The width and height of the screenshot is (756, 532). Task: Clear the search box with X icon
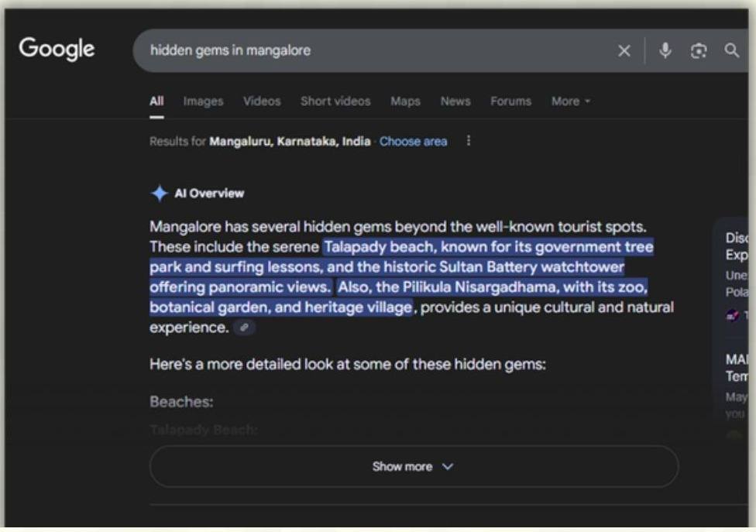click(624, 50)
